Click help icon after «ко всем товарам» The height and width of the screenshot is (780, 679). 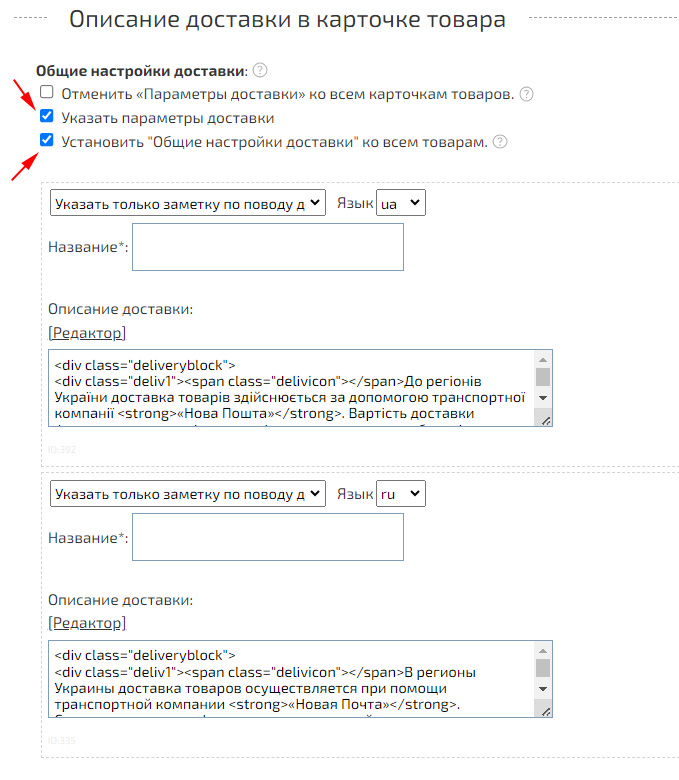tap(500, 142)
